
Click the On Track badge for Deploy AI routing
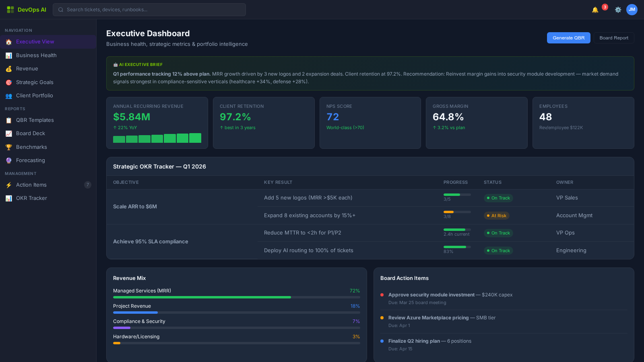(x=498, y=250)
